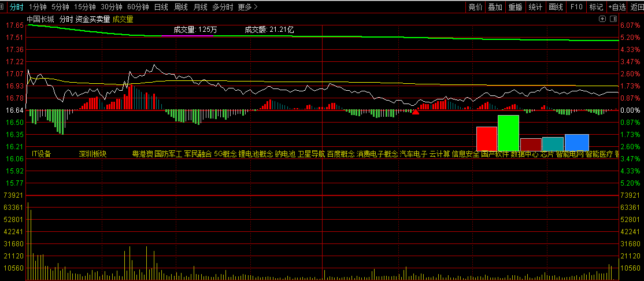Click the up-arrow icon above the percentage axis
This screenshot has width=644, height=281.
(602, 19)
